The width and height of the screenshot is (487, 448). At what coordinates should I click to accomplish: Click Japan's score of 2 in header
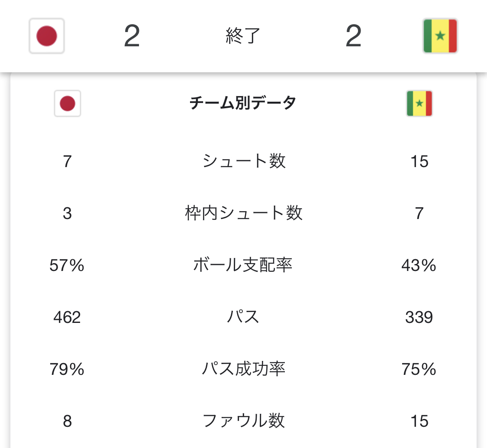pos(132,36)
